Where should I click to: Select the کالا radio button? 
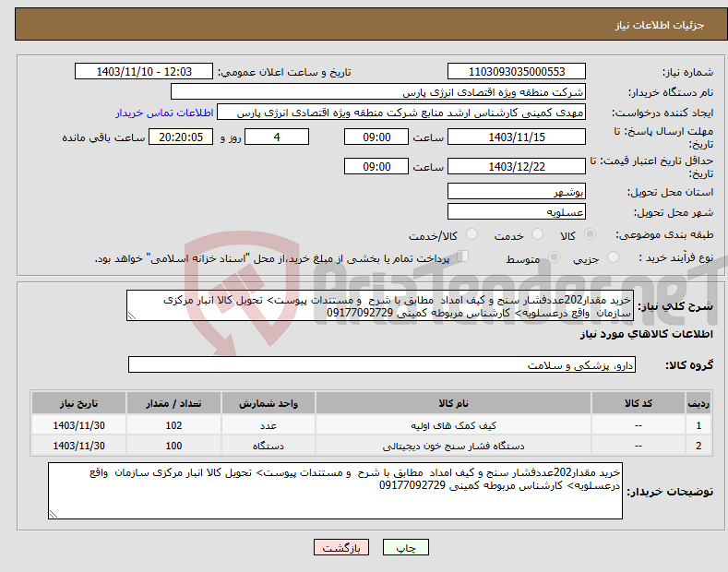tap(590, 234)
